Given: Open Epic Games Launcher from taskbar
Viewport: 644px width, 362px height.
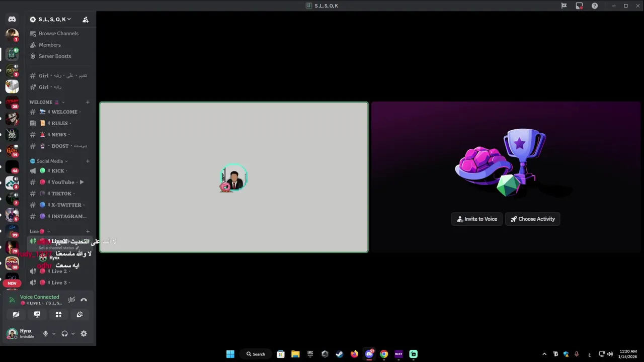Looking at the screenshot, I should (x=310, y=354).
